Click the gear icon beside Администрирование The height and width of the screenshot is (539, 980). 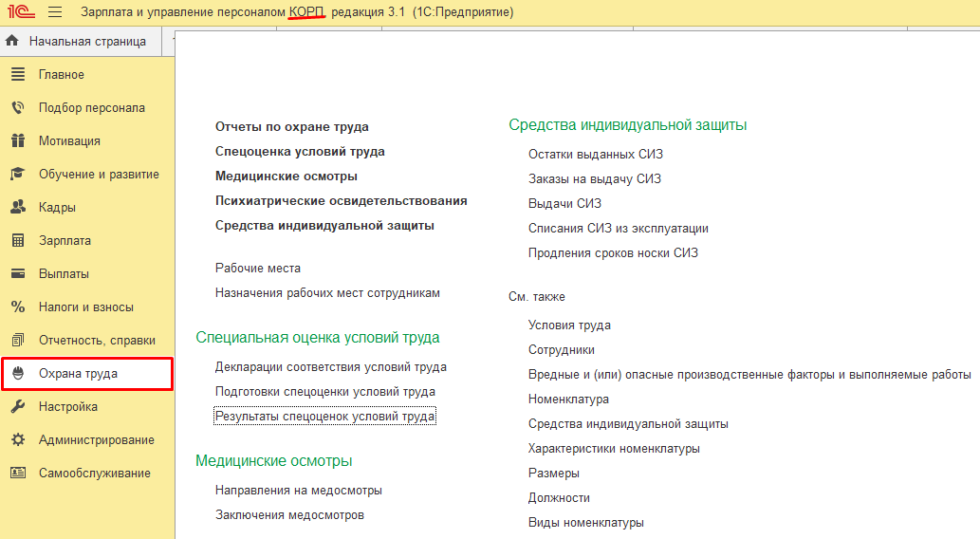click(17, 440)
